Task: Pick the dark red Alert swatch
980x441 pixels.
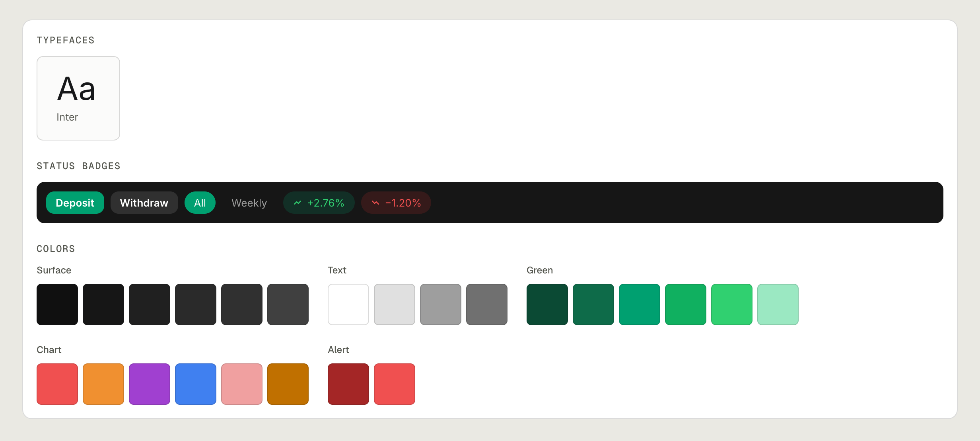Action: coord(348,384)
